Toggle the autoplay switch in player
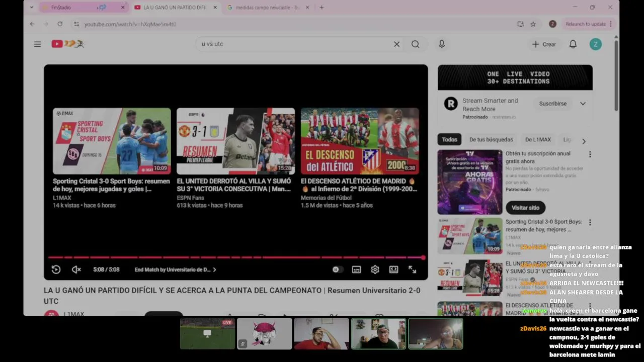644x362 pixels. point(337,269)
